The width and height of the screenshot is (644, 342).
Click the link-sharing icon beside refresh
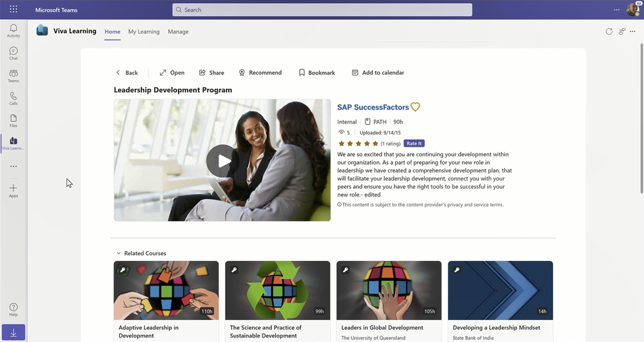(x=622, y=31)
